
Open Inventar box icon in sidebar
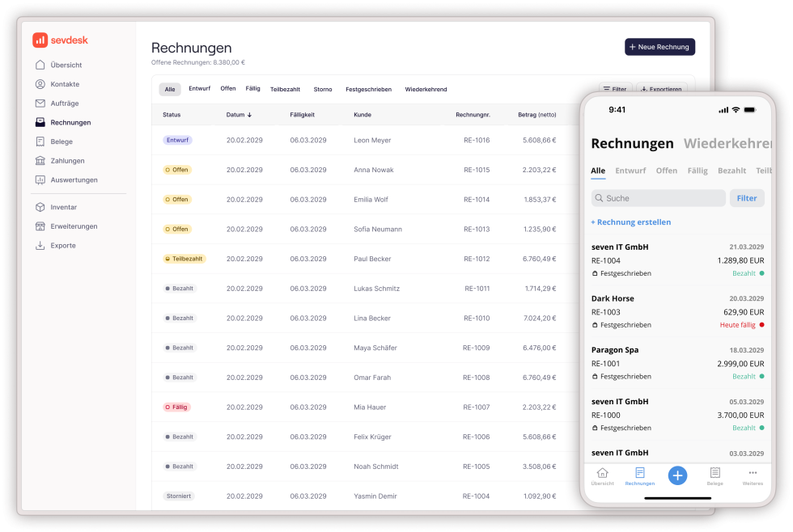(x=40, y=208)
